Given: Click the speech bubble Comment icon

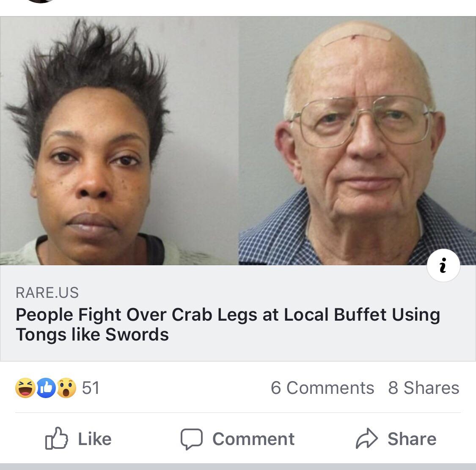Looking at the screenshot, I should (192, 439).
